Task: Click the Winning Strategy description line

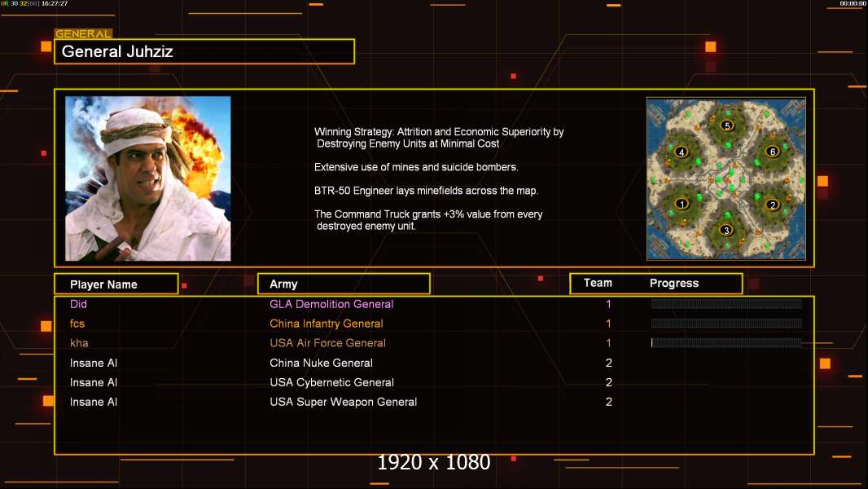Action: coord(439,138)
